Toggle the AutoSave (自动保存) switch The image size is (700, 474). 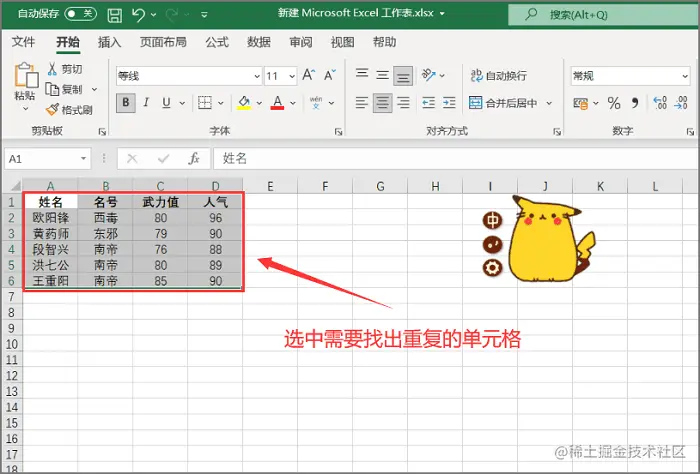tap(80, 14)
